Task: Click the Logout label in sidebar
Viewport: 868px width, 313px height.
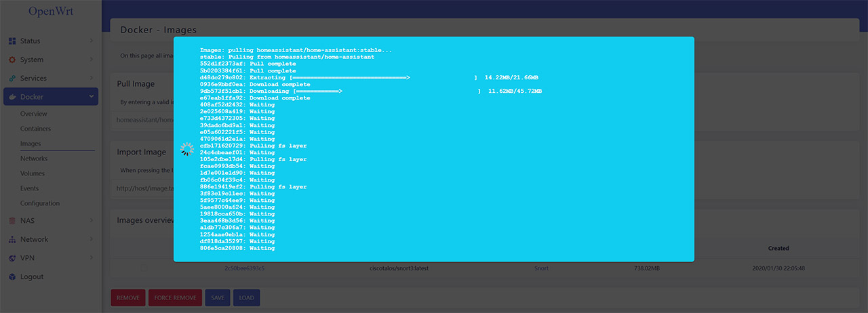Action: [x=32, y=276]
